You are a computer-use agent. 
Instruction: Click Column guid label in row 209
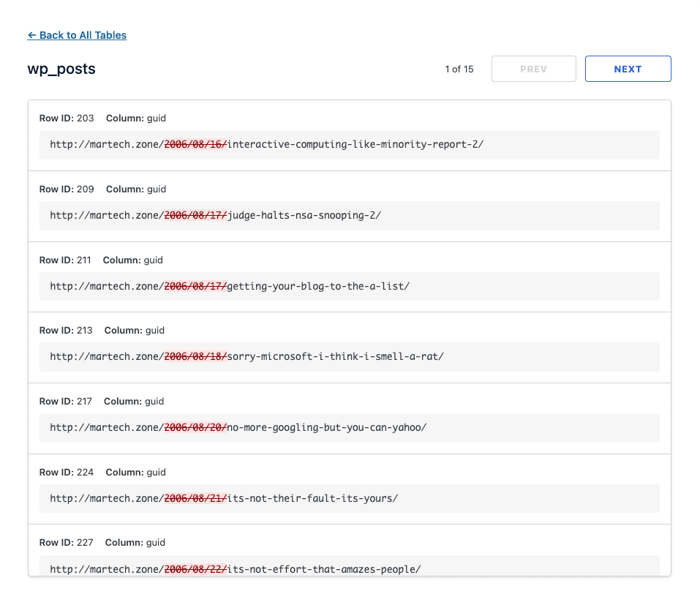136,189
